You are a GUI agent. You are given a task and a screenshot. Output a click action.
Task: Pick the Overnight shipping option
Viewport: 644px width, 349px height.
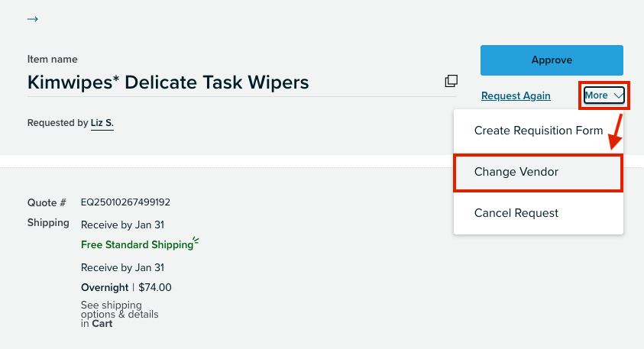click(x=105, y=287)
